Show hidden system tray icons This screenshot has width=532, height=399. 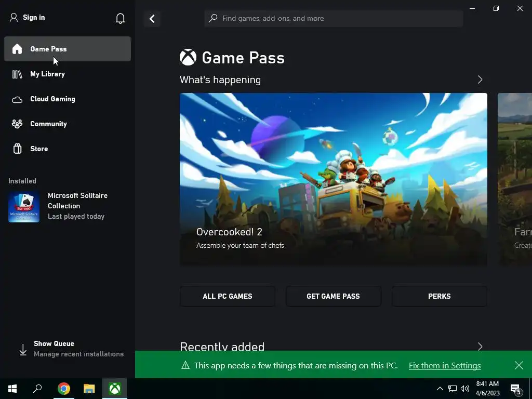click(x=440, y=389)
